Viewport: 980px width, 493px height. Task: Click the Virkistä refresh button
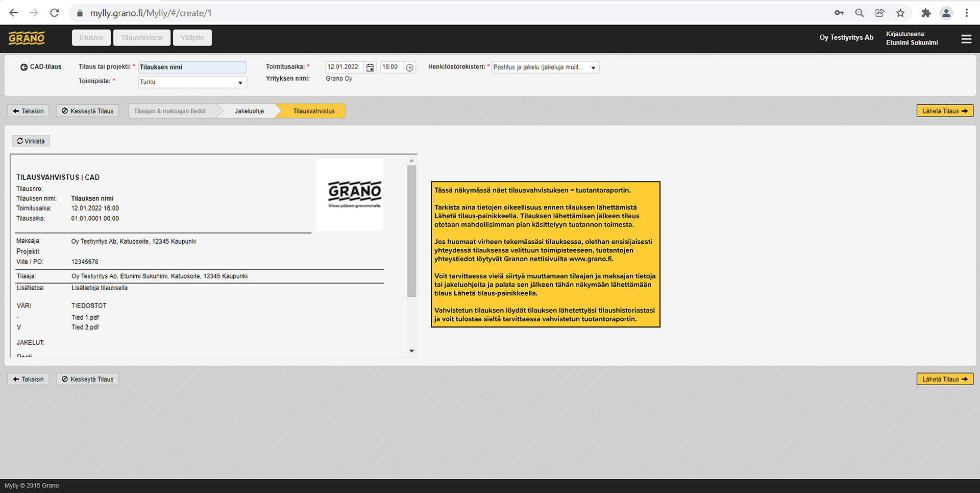coord(31,141)
